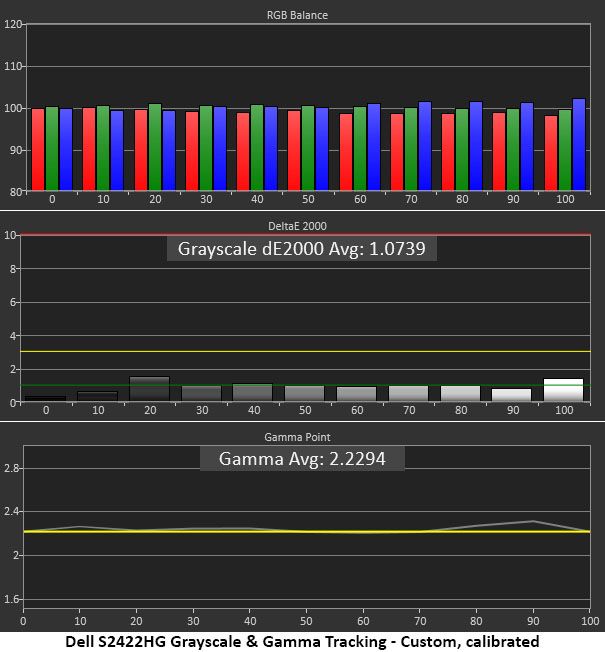Click the green bar at 90 in RGB Balance
605x652 pixels.
coord(513,150)
